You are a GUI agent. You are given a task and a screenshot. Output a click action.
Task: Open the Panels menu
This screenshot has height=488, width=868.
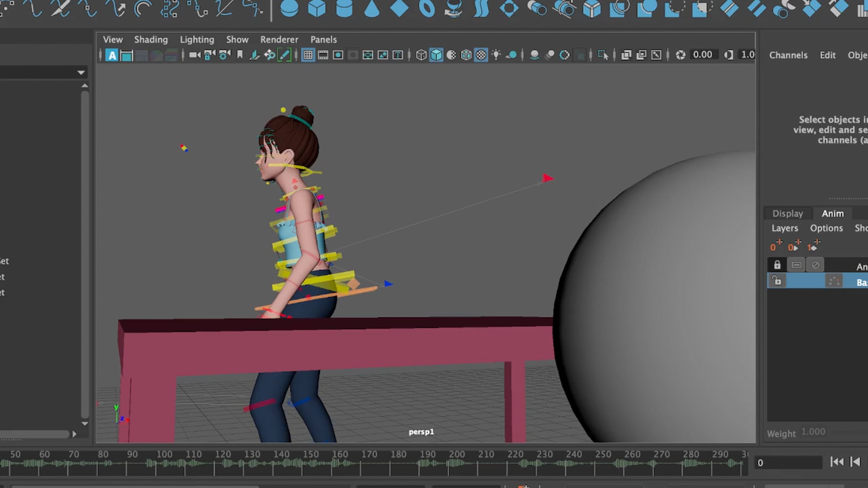tap(323, 39)
